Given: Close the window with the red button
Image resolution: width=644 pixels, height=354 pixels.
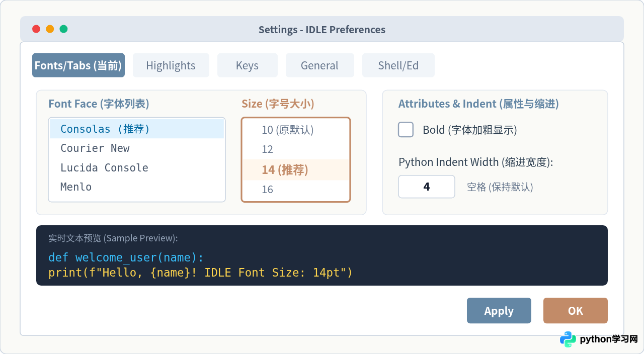Looking at the screenshot, I should tap(36, 29).
